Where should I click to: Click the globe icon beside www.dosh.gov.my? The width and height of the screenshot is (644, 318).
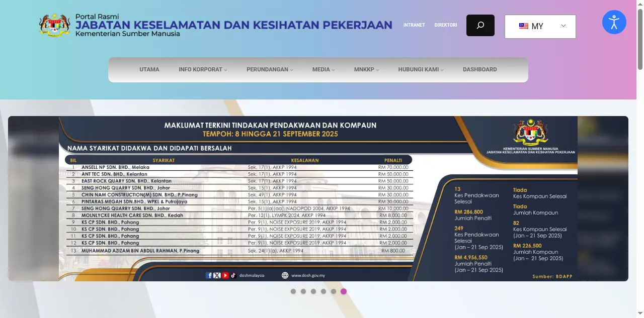[285, 275]
